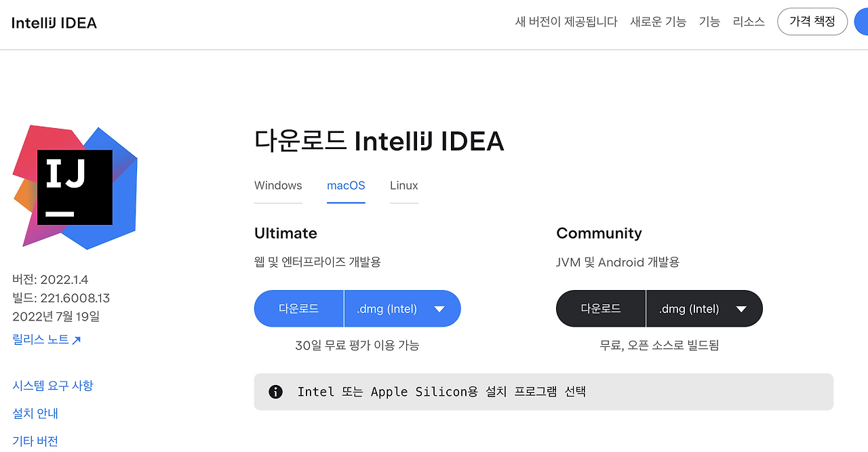
Task: Select the macOS tab
Action: click(x=346, y=185)
